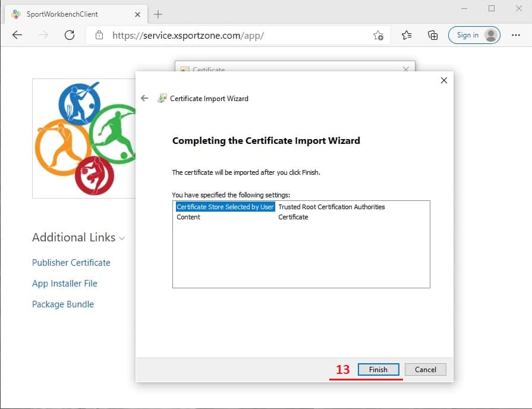Open browser Settings and more menu
Screen dimensions: 532x409
tap(515, 35)
